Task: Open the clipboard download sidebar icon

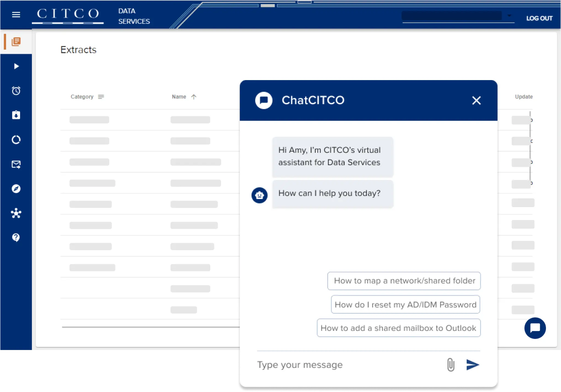Action: pos(16,115)
